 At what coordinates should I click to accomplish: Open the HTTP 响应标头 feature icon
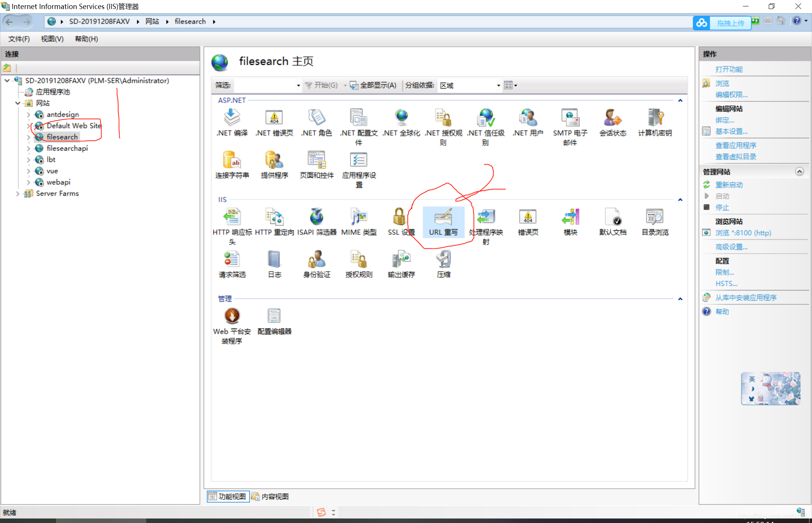(232, 226)
